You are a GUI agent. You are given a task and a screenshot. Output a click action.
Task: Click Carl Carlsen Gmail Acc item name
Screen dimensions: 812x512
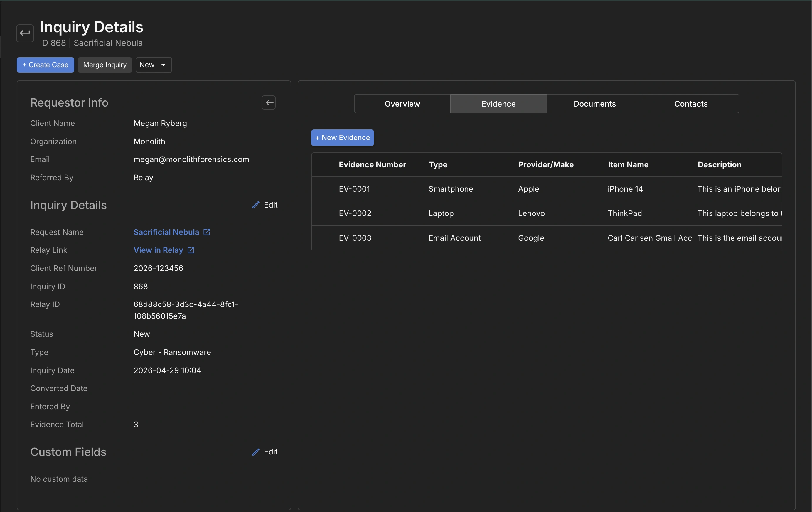(x=649, y=238)
